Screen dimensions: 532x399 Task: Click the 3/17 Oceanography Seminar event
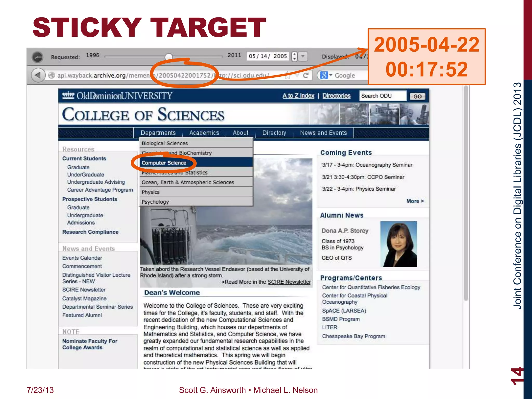pos(367,165)
